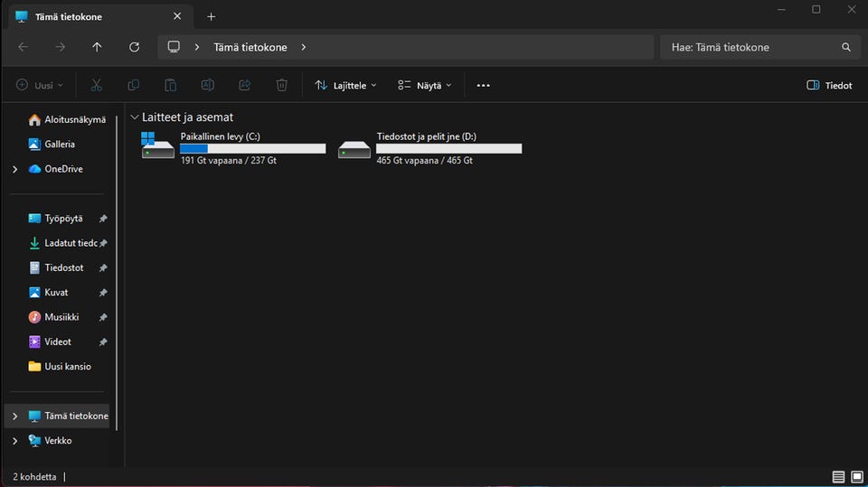Screen dimensions: 868x487
Task: Close the Tämä tietokone tab
Action: pyautogui.click(x=177, y=16)
